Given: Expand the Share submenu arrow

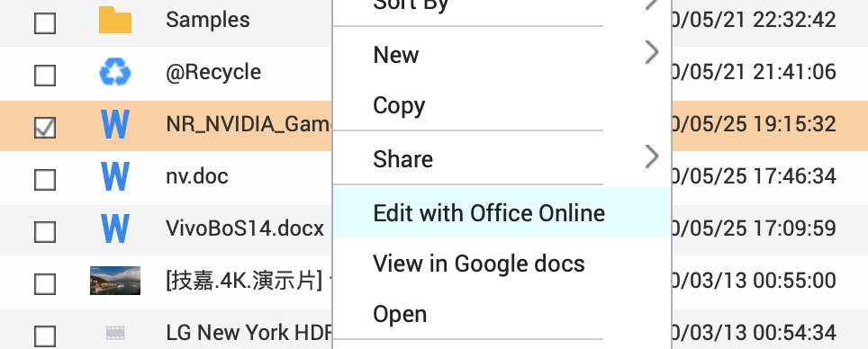Looking at the screenshot, I should pos(652,157).
